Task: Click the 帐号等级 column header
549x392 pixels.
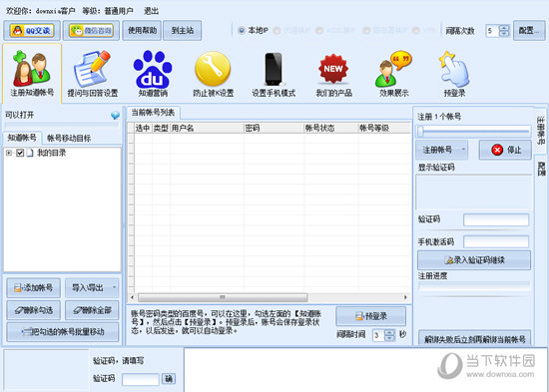Action: [384, 128]
